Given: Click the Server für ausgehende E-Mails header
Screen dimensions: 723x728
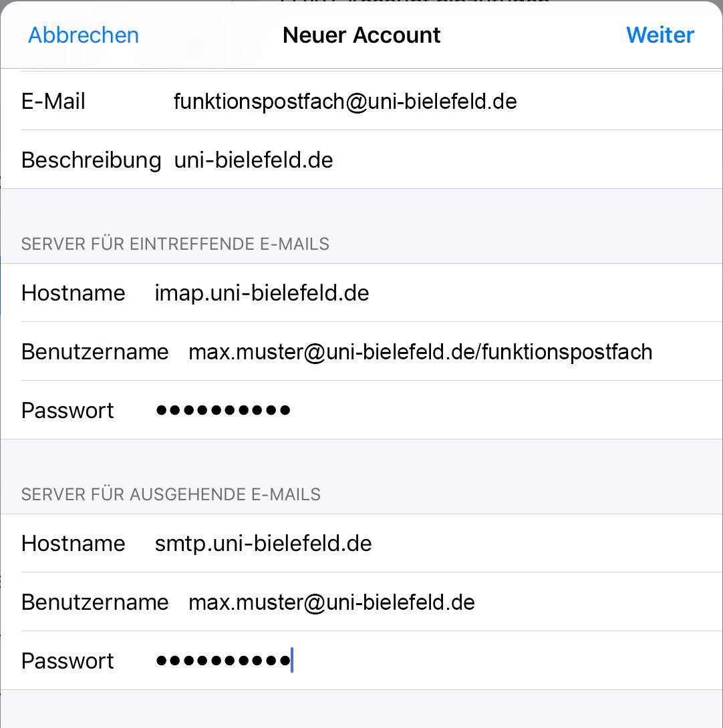Looking at the screenshot, I should (171, 494).
